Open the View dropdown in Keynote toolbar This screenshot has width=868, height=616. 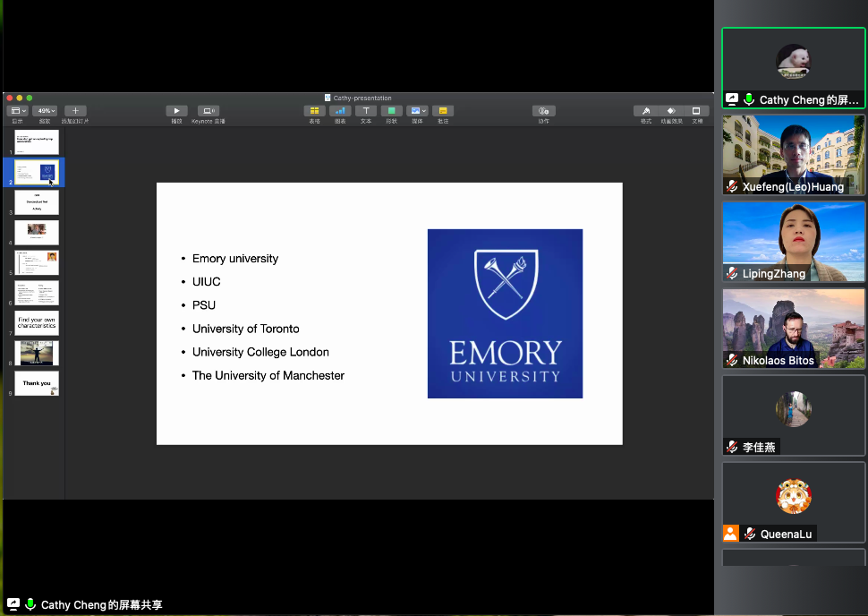[x=18, y=111]
